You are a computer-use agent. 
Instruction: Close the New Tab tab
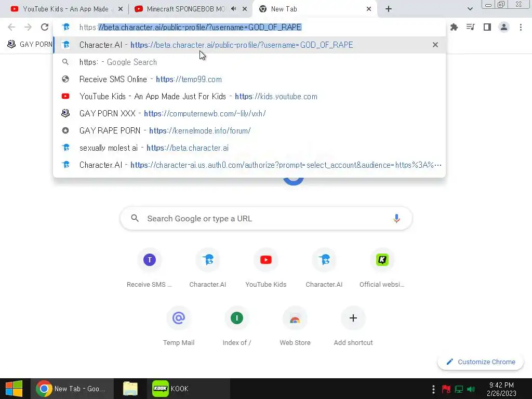[x=369, y=9]
